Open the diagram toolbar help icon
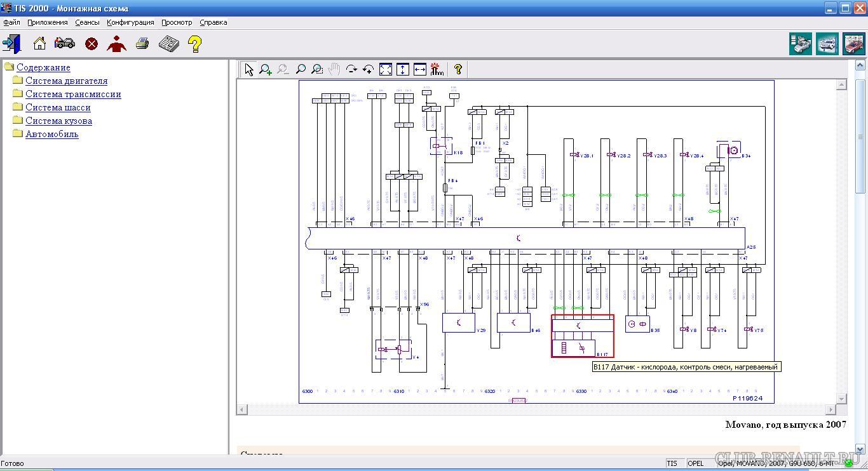This screenshot has height=471, width=868. (x=458, y=69)
